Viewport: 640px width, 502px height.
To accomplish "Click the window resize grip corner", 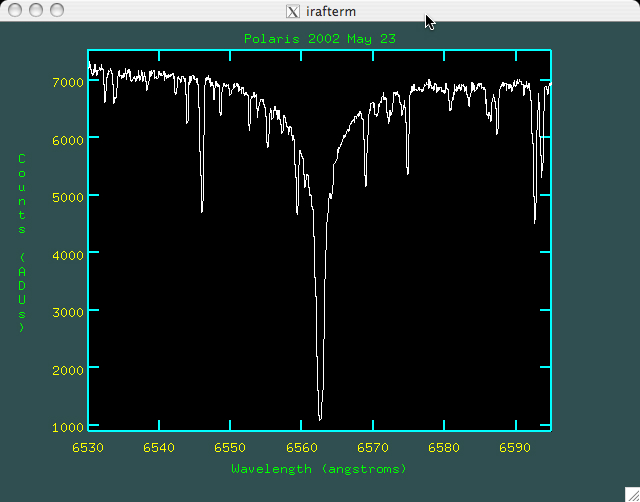I will 632,494.
